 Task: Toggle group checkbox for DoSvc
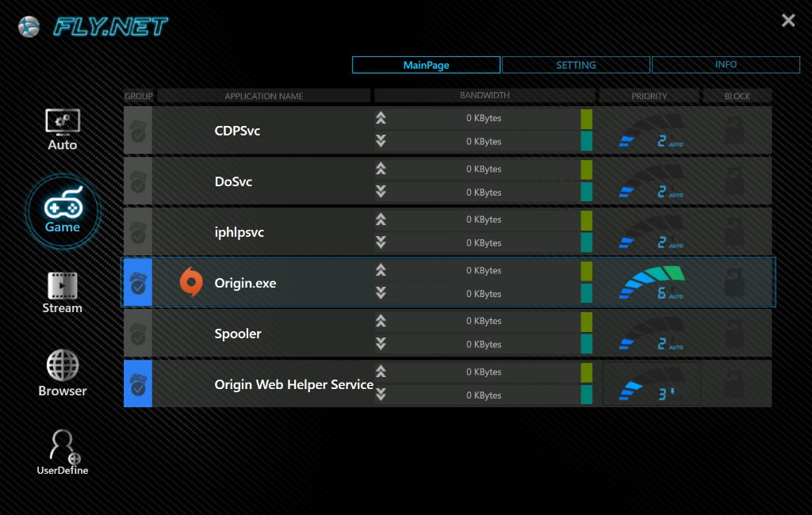click(x=138, y=181)
